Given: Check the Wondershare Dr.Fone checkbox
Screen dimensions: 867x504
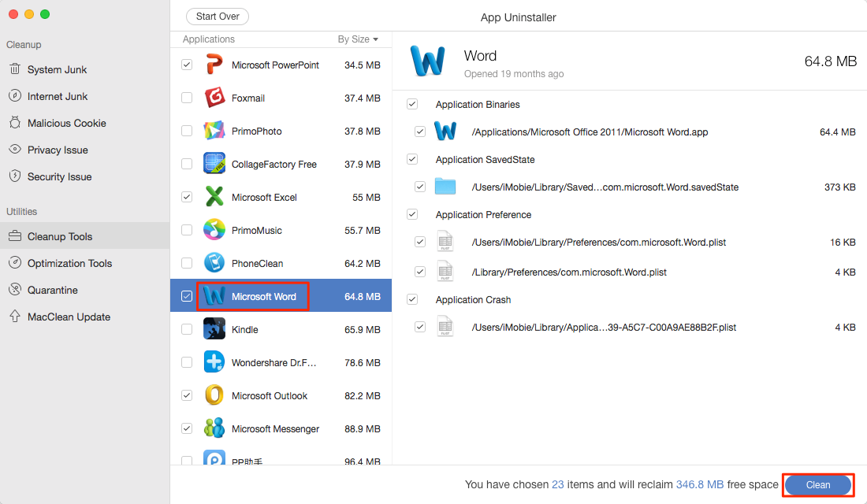Looking at the screenshot, I should click(187, 362).
